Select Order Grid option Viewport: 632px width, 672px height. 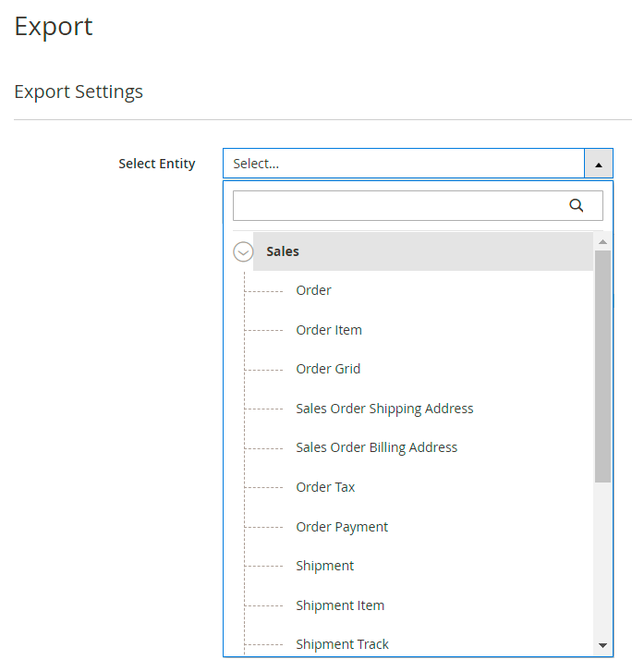coord(328,369)
